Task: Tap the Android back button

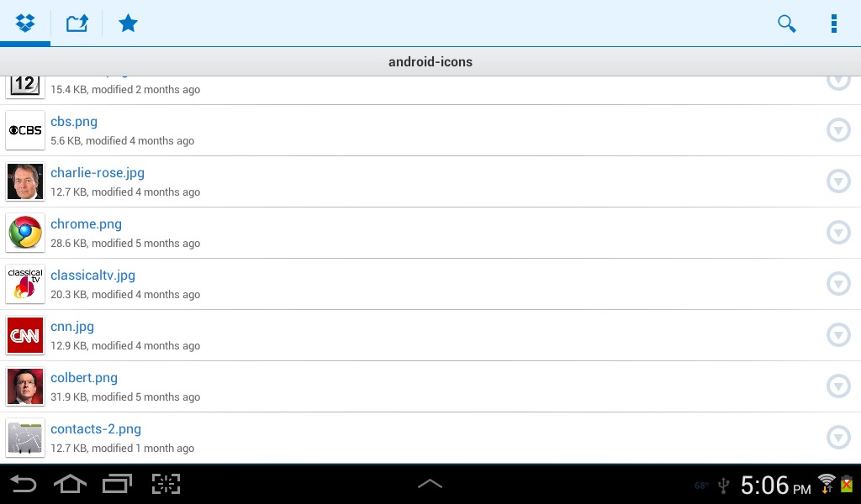Action: pyautogui.click(x=24, y=484)
